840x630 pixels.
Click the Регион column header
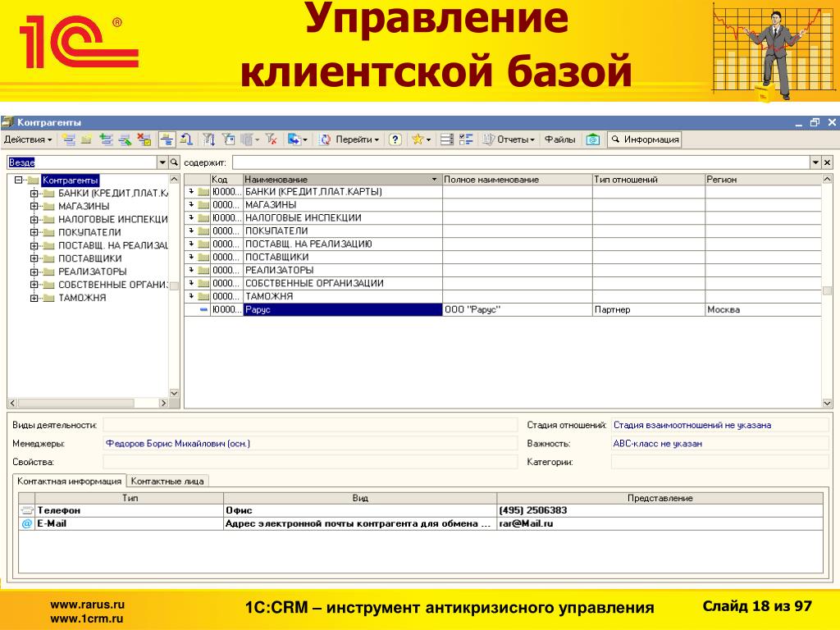762,180
